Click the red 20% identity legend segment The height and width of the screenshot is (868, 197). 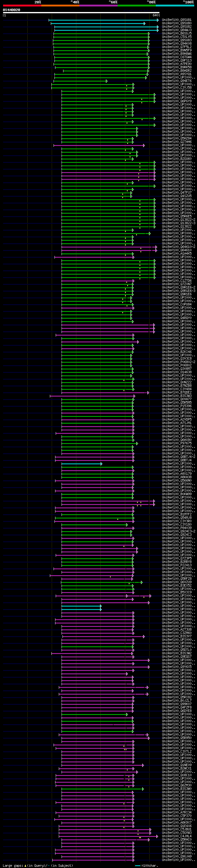pos(22,6)
